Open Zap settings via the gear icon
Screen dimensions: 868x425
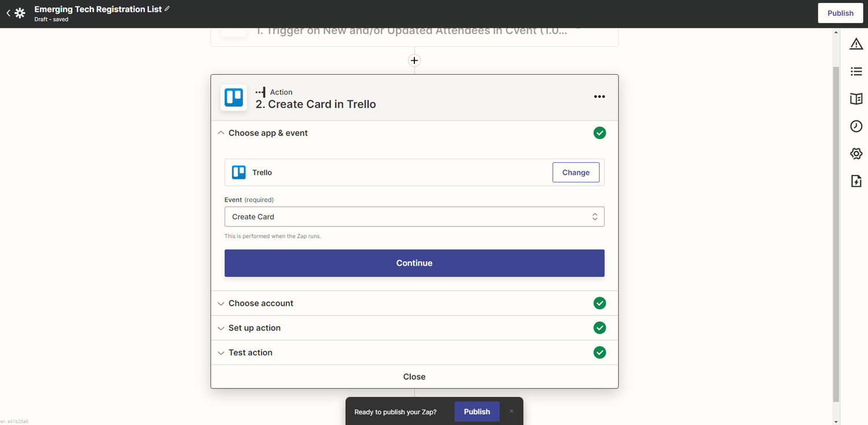click(x=856, y=153)
